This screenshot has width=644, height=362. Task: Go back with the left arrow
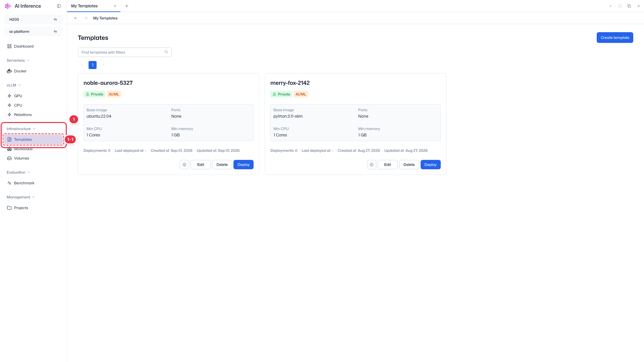click(76, 18)
